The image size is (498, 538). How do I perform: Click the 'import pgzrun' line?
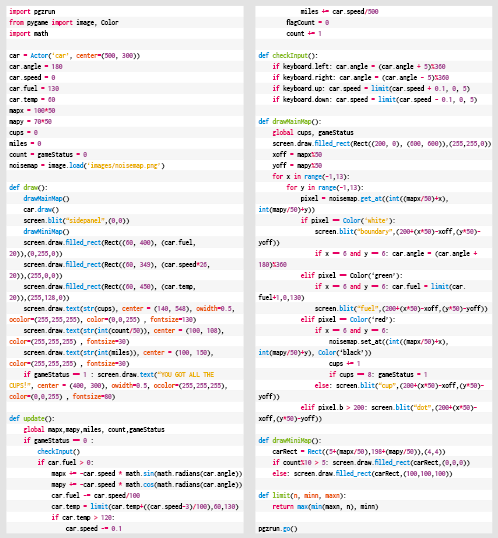(32, 11)
